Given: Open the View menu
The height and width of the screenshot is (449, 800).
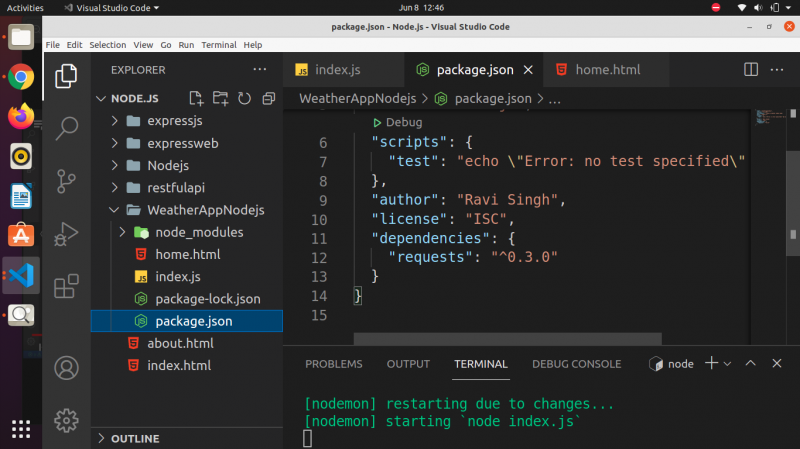Looking at the screenshot, I should tap(143, 45).
